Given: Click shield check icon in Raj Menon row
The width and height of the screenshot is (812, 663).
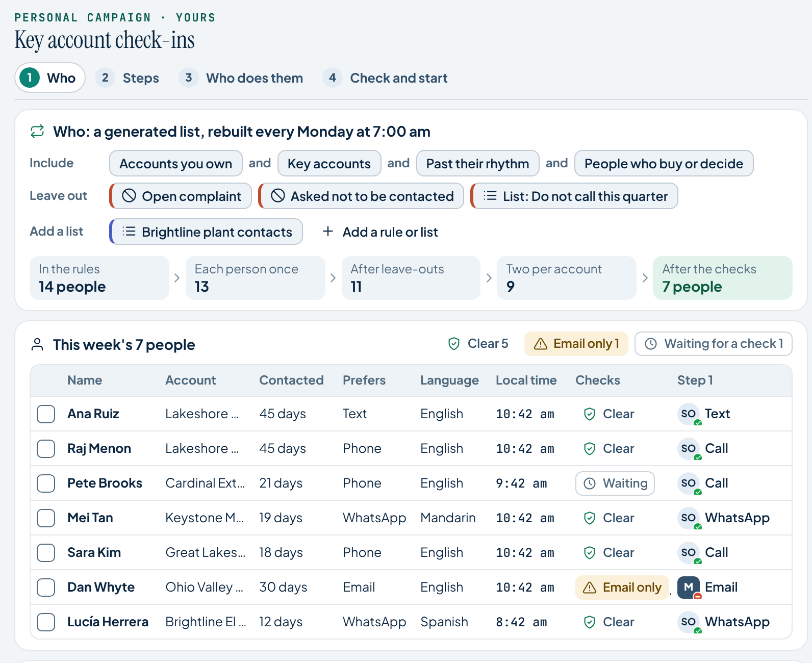Looking at the screenshot, I should click(590, 449).
